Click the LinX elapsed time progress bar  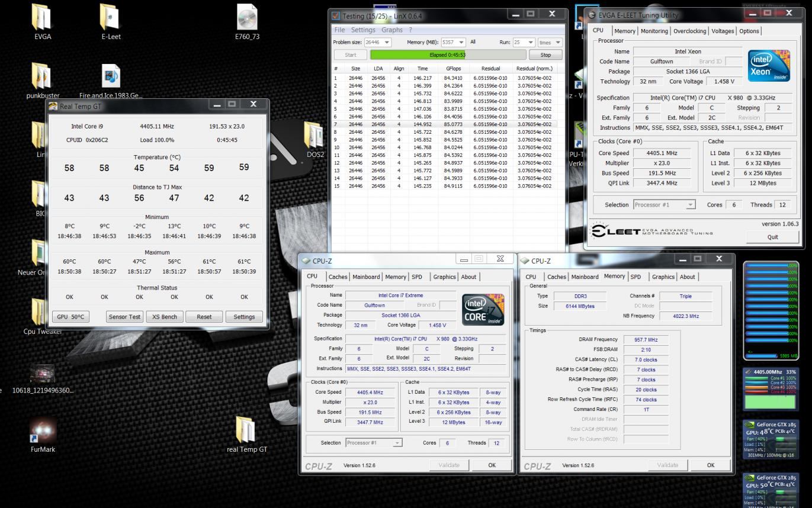click(447, 54)
